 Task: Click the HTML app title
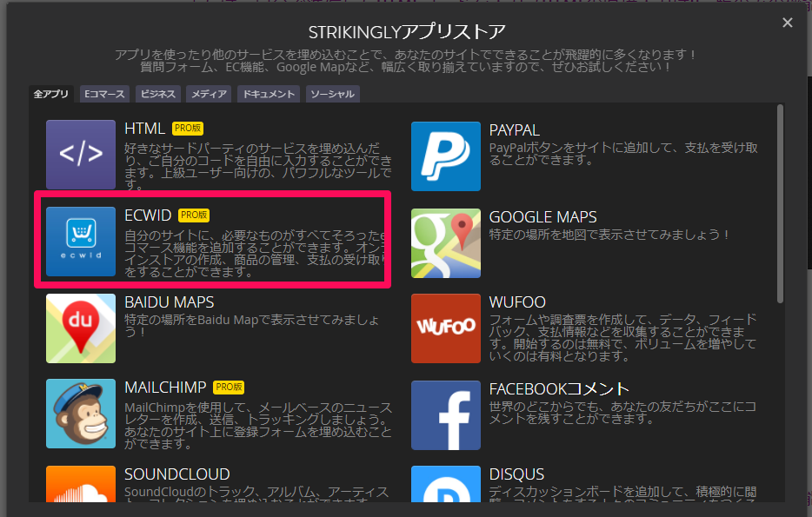click(x=144, y=129)
